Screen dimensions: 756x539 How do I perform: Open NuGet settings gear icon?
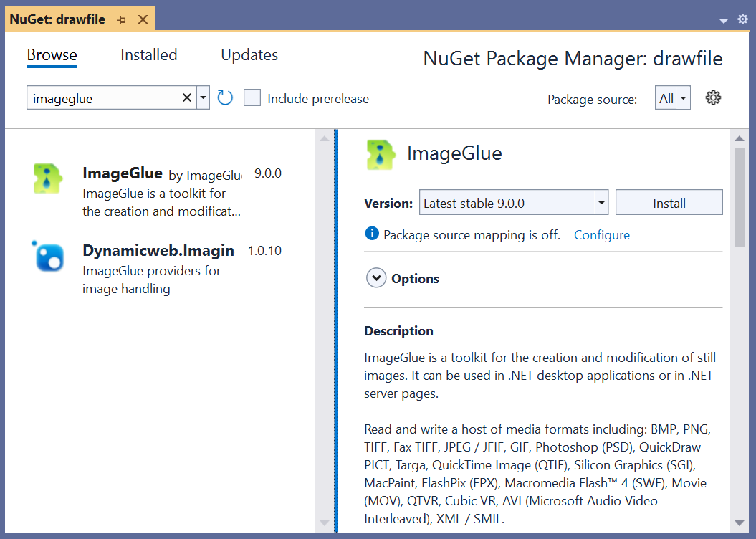tap(712, 98)
